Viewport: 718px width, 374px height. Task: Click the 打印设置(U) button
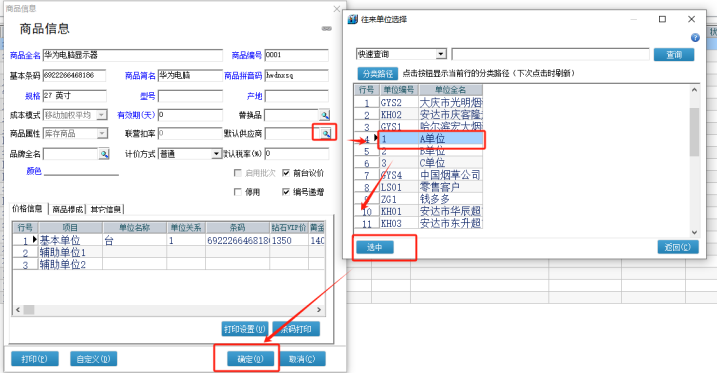pos(245,329)
